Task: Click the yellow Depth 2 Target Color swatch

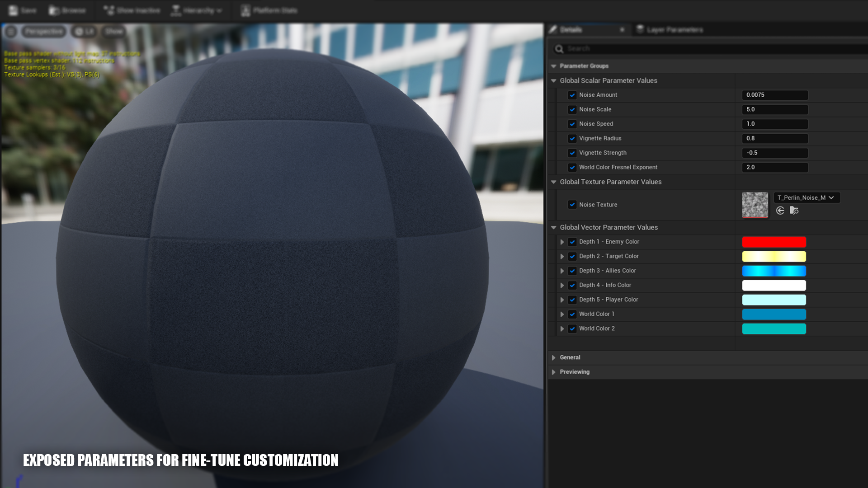Action: click(774, 256)
